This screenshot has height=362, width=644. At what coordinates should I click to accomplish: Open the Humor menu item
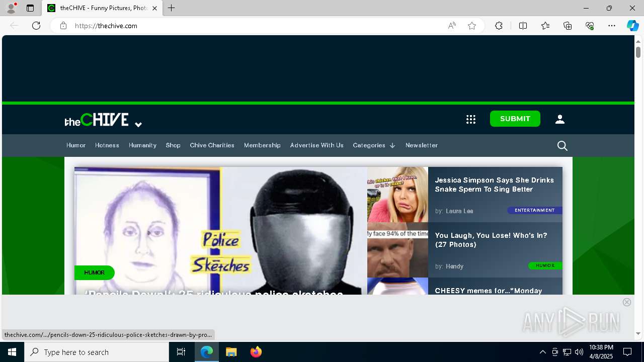pos(76,145)
